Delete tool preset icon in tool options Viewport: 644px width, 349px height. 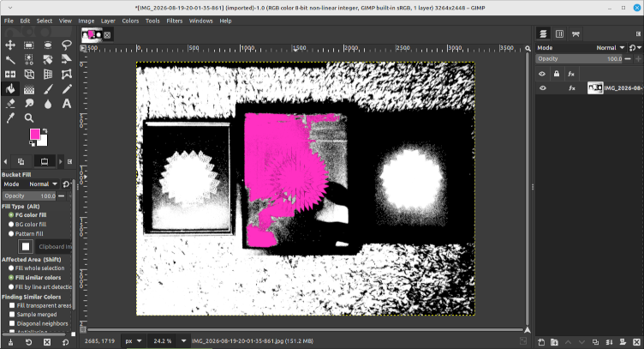click(x=47, y=342)
